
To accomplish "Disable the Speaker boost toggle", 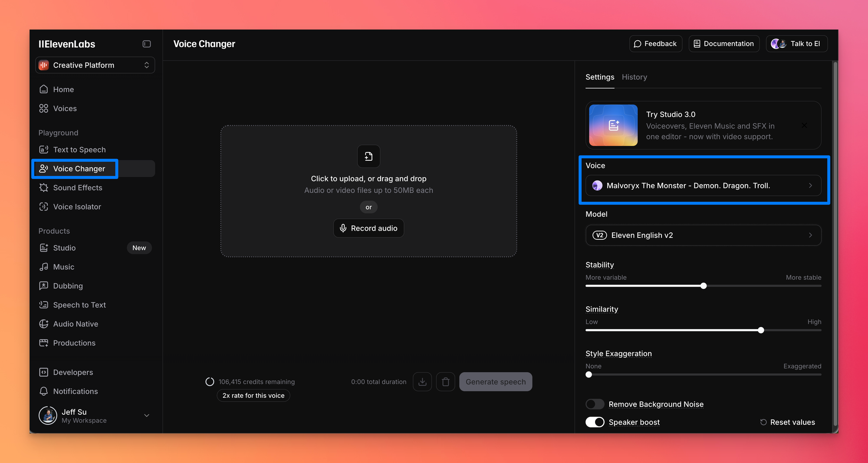I will (595, 422).
